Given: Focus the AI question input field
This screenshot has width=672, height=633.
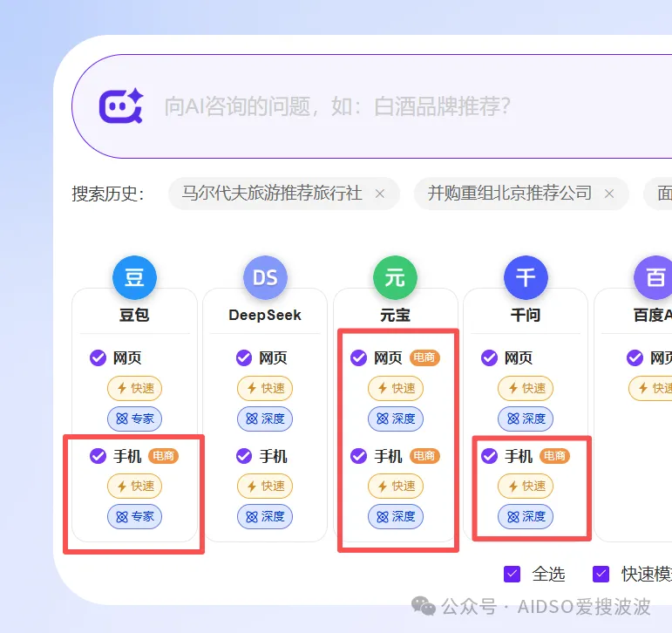Looking at the screenshot, I should click(x=372, y=105).
